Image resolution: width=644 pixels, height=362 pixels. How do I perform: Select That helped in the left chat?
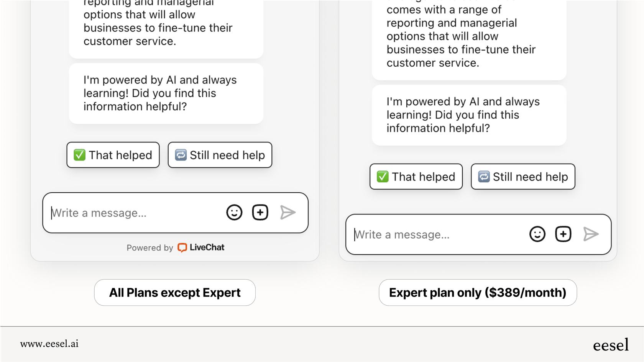pyautogui.click(x=113, y=155)
